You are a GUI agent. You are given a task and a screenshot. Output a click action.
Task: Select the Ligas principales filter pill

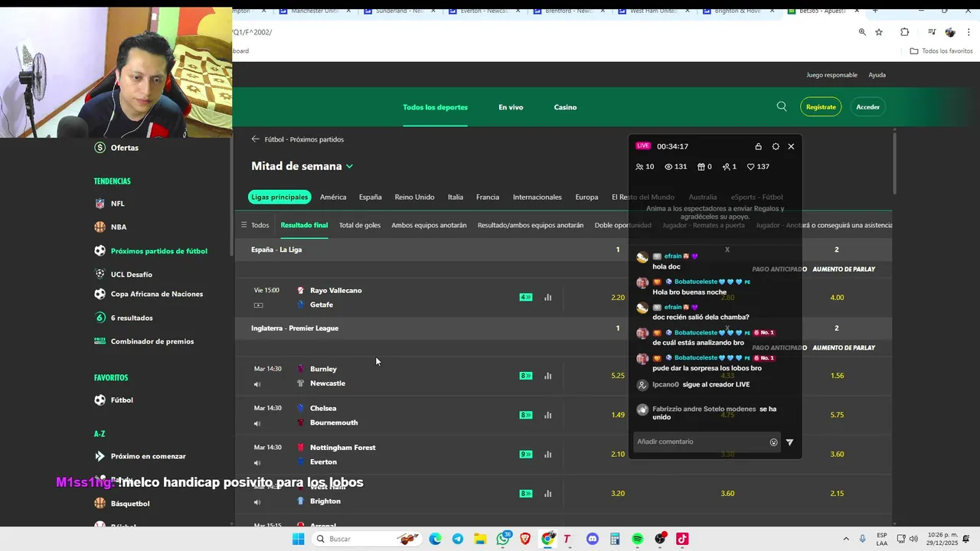[279, 197]
